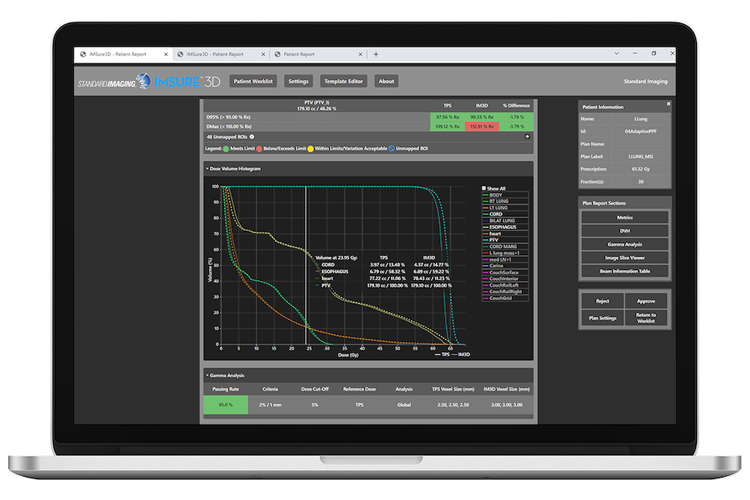Click the 2% / 1 mm criteria cell
The image size is (750, 500).
point(270,405)
